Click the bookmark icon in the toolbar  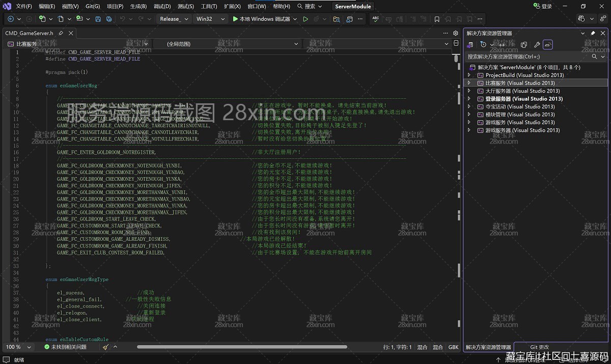(437, 19)
